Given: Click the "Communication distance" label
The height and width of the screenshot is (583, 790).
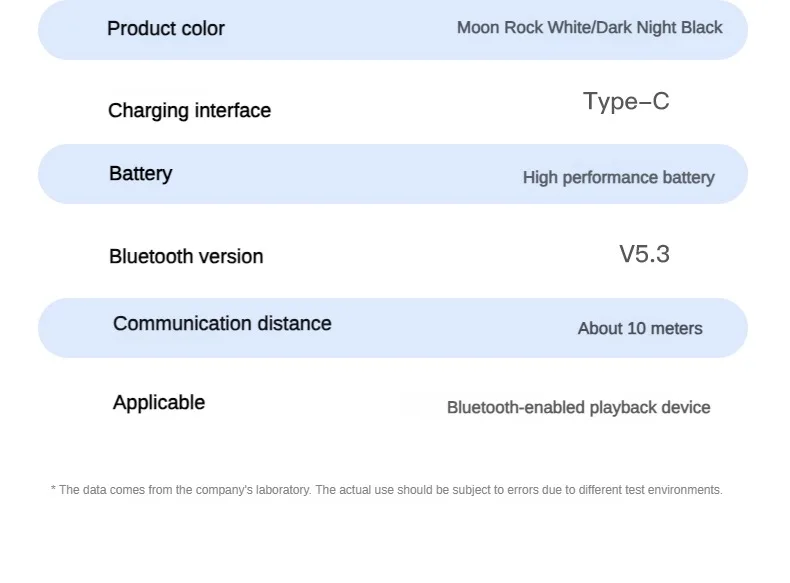Looking at the screenshot, I should pos(222,324).
